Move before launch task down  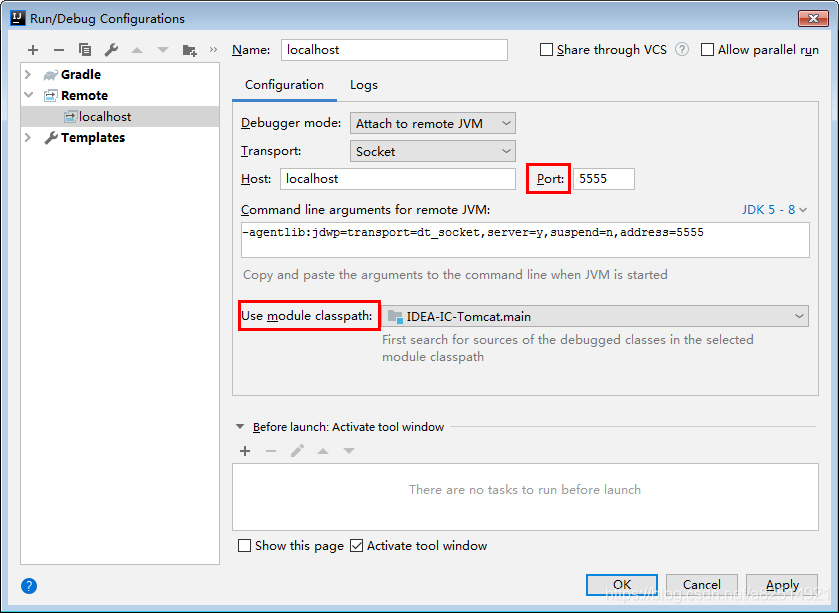[349, 451]
